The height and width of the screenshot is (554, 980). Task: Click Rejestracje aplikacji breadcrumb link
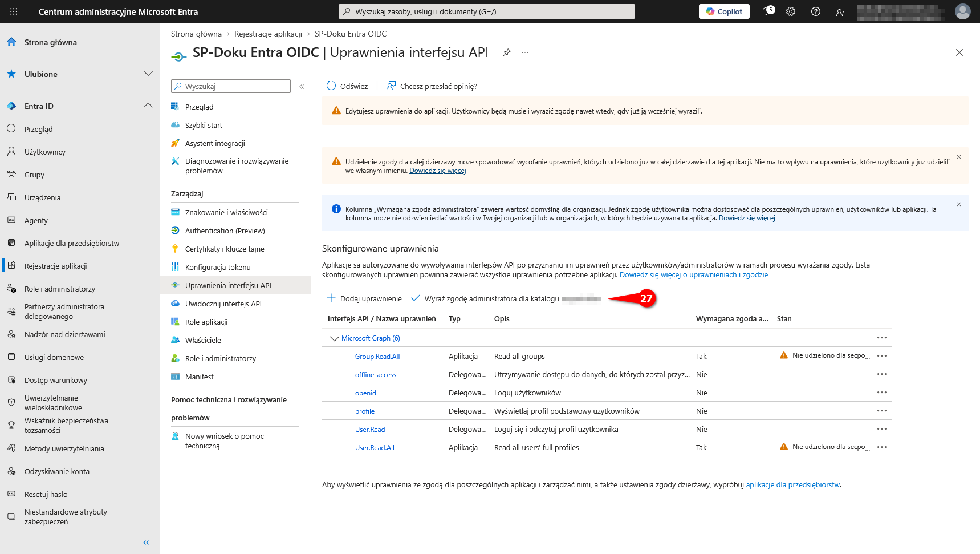[268, 34]
